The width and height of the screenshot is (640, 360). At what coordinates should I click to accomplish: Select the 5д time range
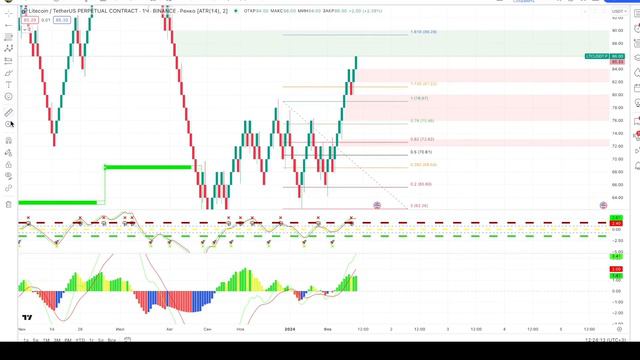36,340
